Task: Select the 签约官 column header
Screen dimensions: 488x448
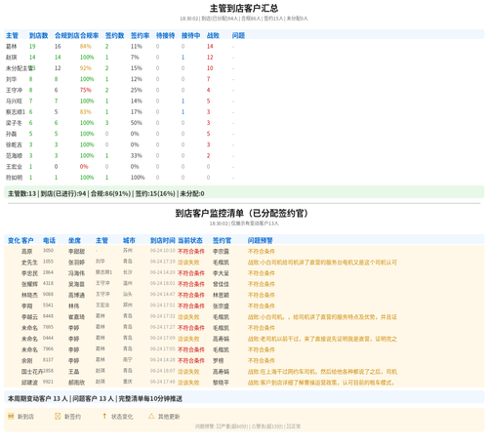Action: 222,240
